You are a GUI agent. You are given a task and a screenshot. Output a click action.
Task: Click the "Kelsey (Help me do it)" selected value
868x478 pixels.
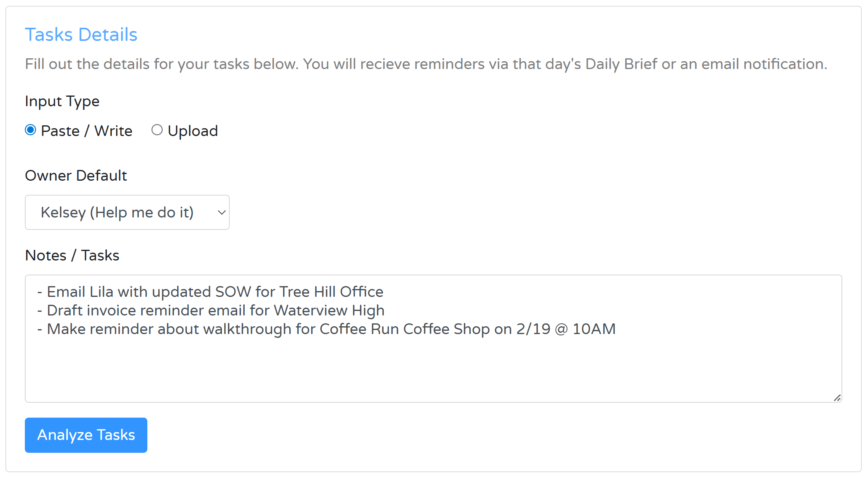click(117, 213)
